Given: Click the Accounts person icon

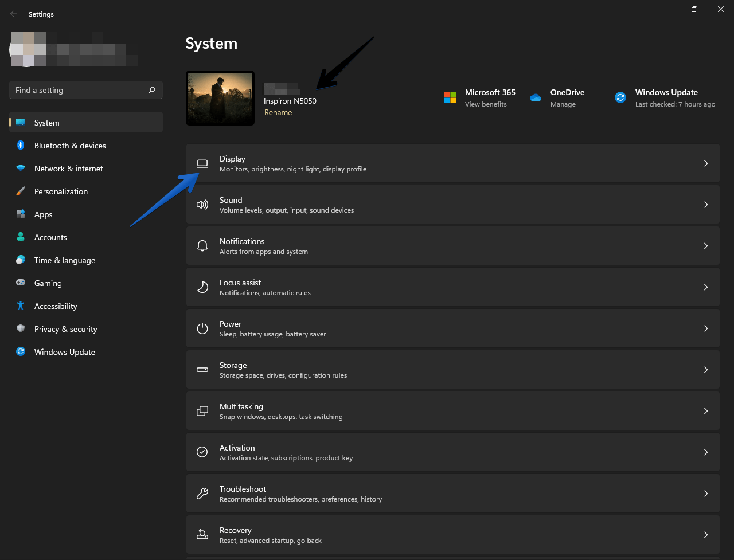Looking at the screenshot, I should (x=21, y=237).
